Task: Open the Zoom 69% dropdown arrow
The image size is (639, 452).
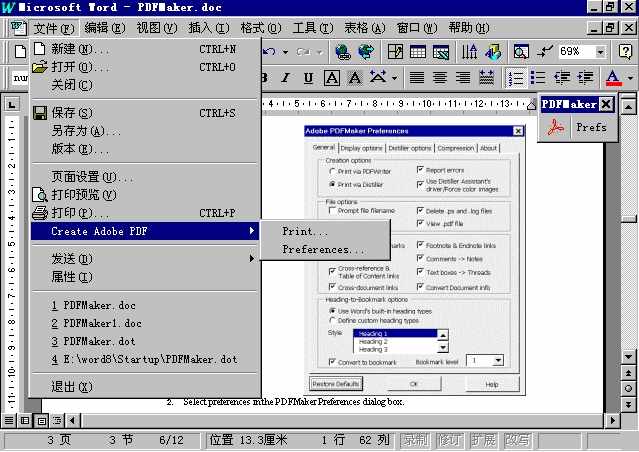Action: click(x=600, y=52)
